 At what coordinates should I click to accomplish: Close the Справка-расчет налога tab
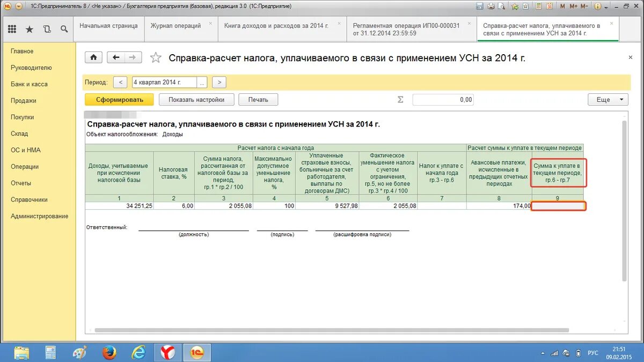(611, 24)
